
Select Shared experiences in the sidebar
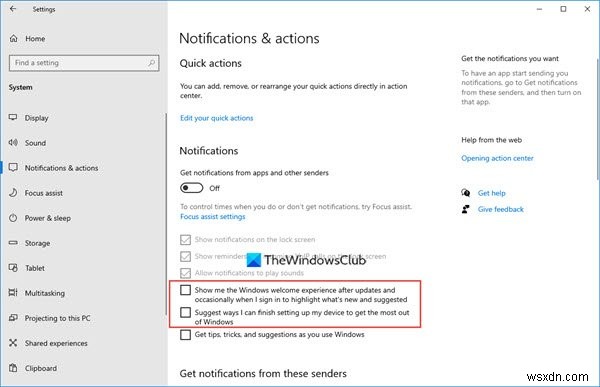56,343
